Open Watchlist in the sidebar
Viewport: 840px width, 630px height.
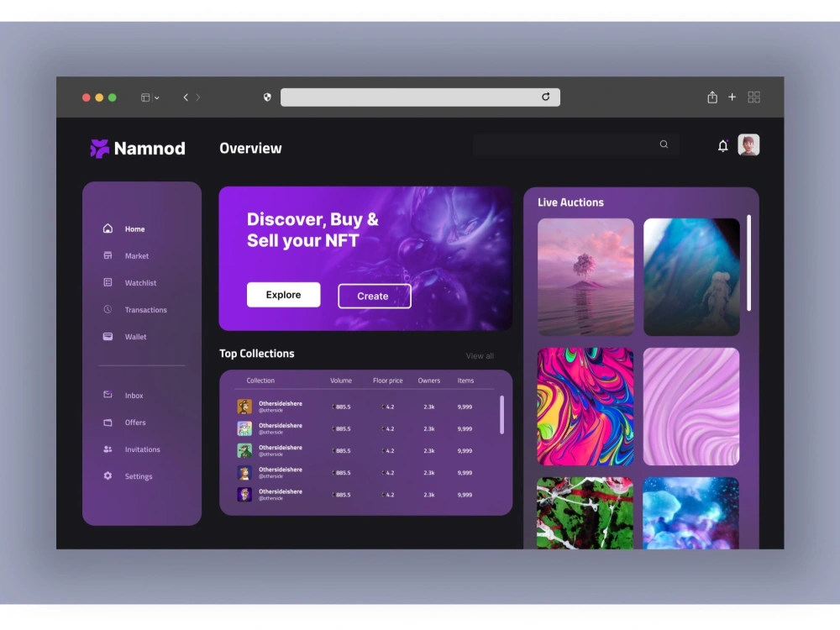[x=140, y=283]
